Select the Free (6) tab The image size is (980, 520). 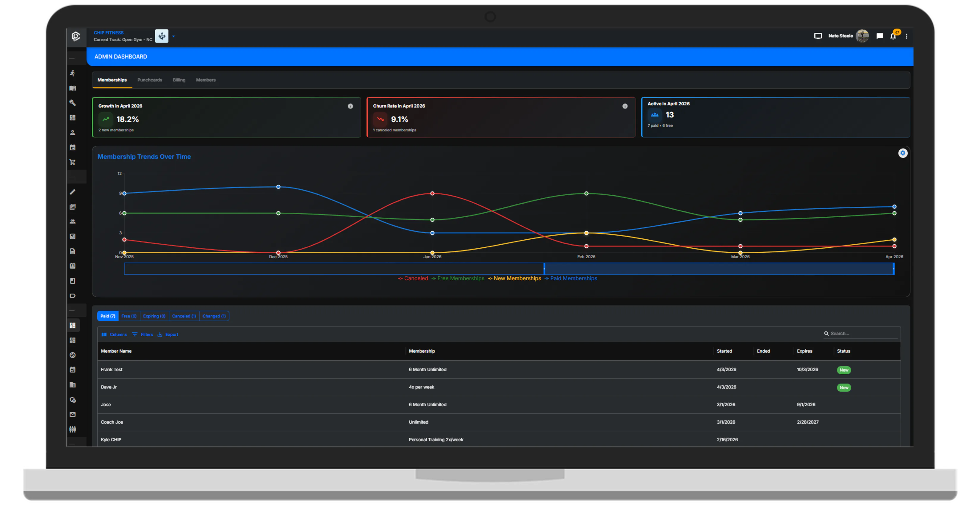129,316
